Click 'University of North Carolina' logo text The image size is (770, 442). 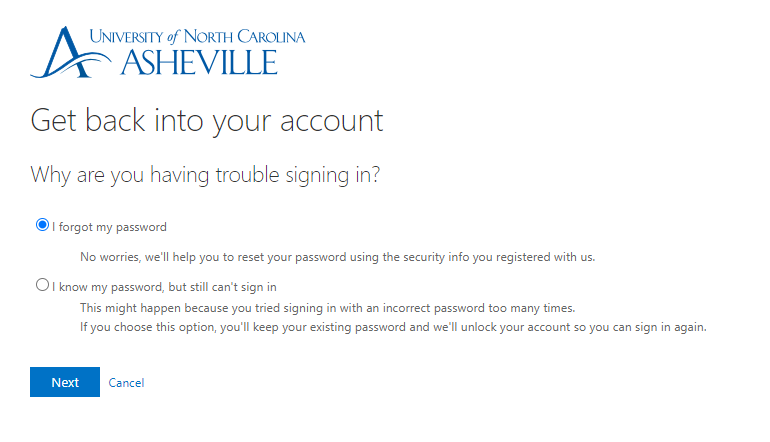196,37
